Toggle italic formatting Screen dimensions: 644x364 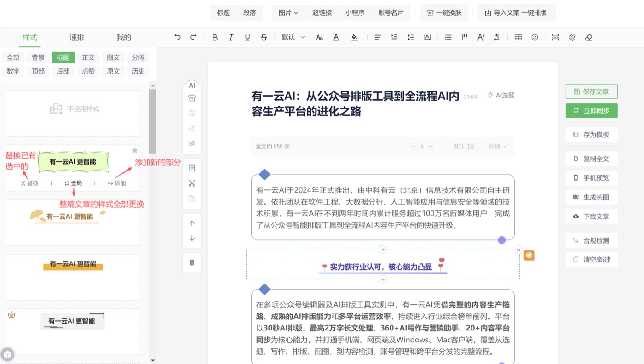click(231, 38)
